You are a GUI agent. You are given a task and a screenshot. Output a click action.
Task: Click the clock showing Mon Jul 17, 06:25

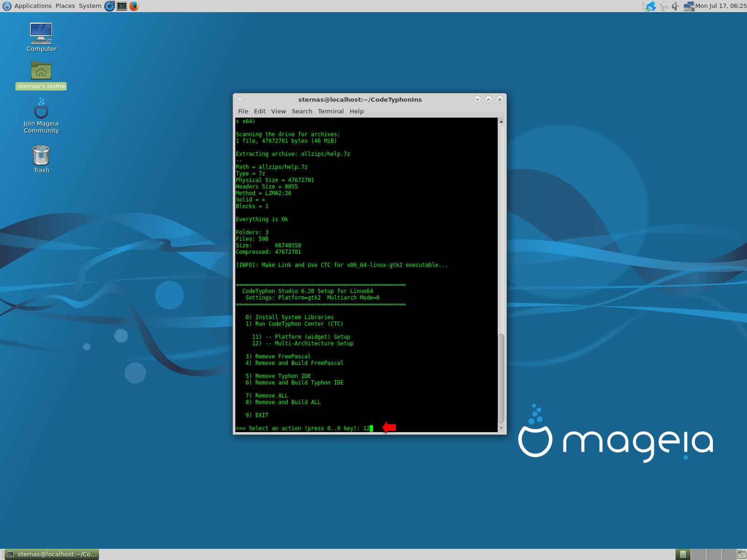721,6
